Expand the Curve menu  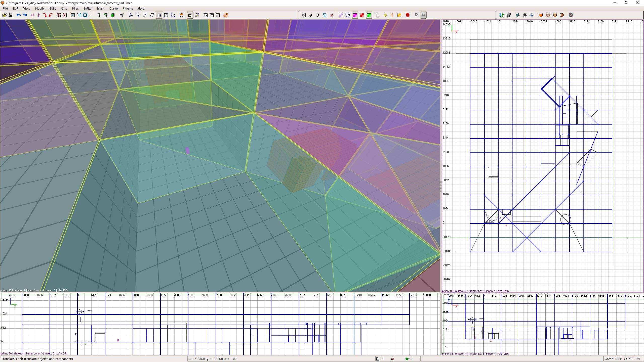(113, 8)
